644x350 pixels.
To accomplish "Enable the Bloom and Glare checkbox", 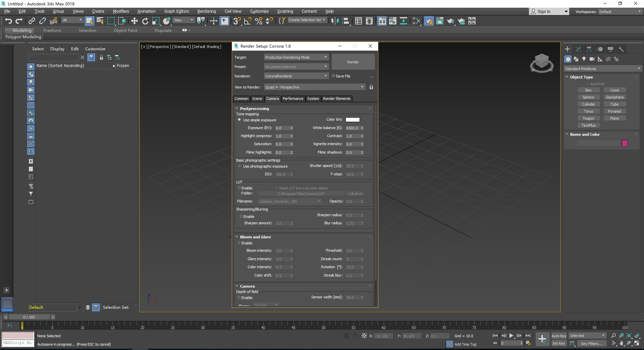I will click(239, 243).
